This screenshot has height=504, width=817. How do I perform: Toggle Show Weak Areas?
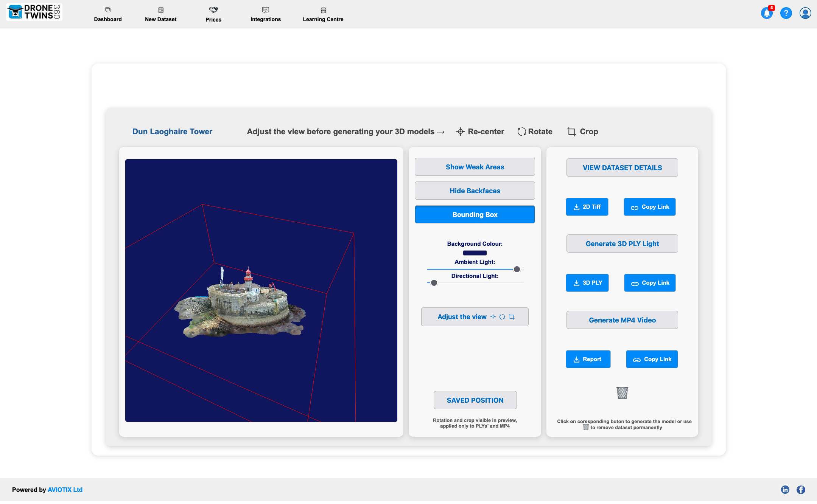point(475,167)
